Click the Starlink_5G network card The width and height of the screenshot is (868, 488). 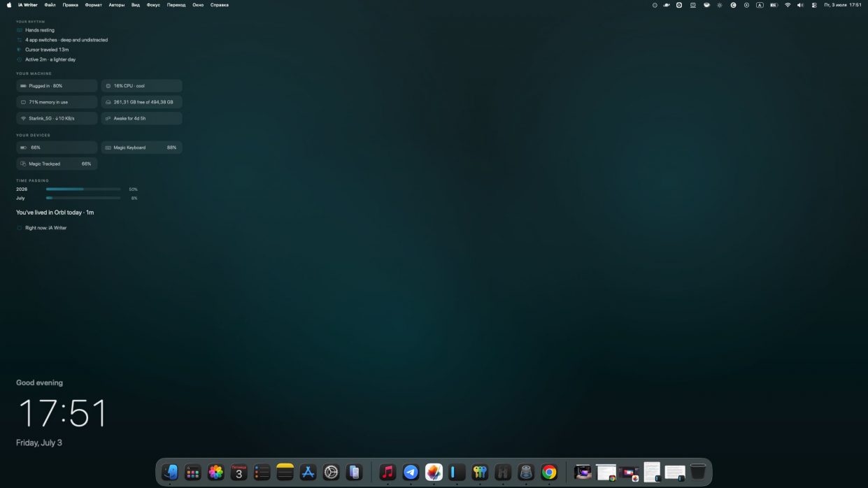click(57, 118)
